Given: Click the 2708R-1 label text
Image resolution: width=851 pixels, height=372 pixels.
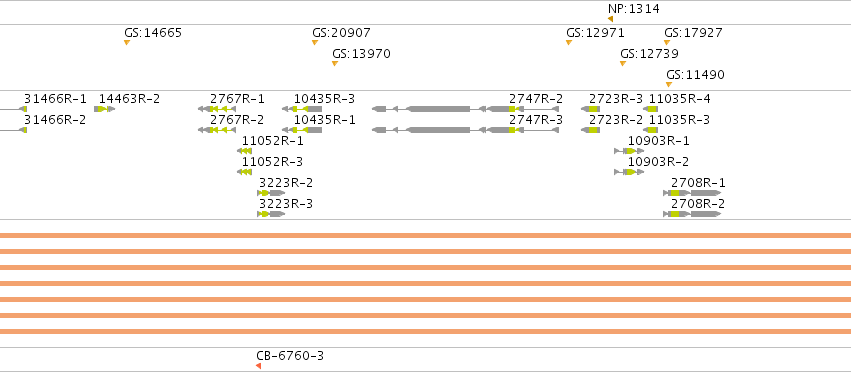Looking at the screenshot, I should (x=698, y=183).
